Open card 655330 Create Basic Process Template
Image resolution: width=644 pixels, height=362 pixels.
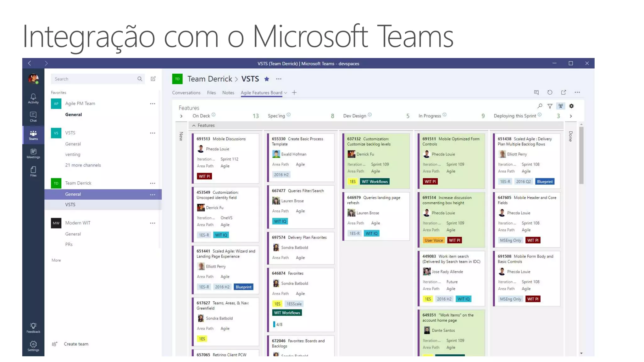(301, 157)
